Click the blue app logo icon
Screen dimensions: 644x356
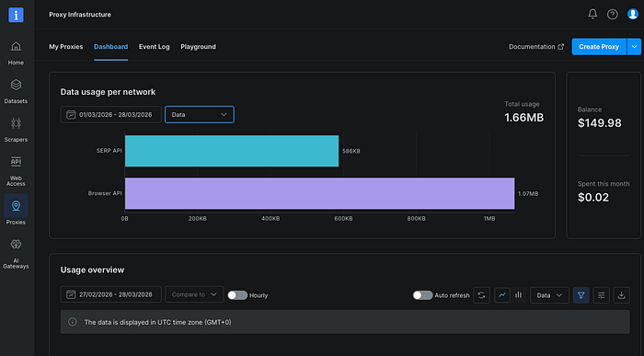16,16
